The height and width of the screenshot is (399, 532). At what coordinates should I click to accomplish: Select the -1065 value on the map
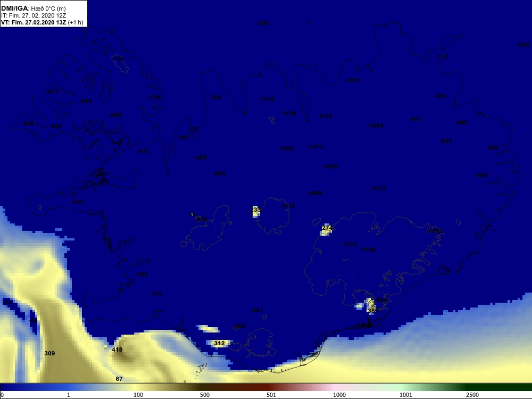375,126
